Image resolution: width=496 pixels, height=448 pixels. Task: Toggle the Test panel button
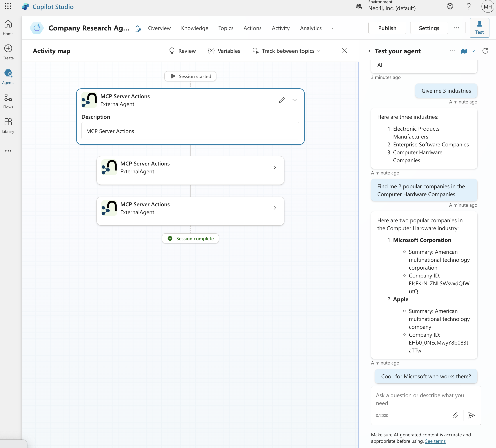point(479,28)
